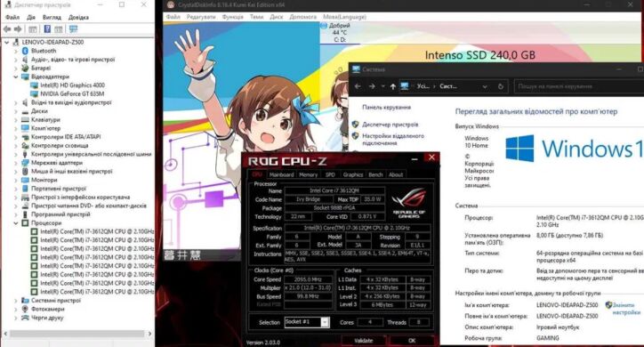Viewport: 644px width, 347px height.
Task: Click the ROG Republic of Gamers logo in CPU-Z
Action: point(408,203)
